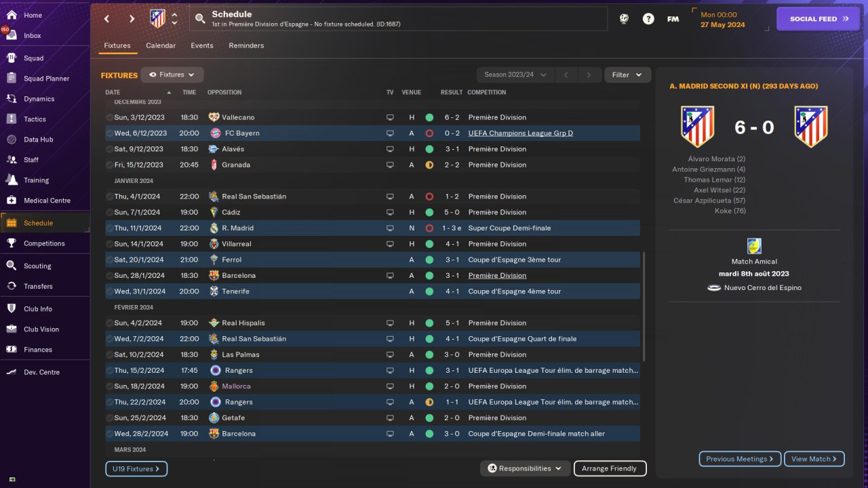The width and height of the screenshot is (868, 488).
Task: Toggle the check mark on the Cádiz fixture
Action: pyautogui.click(x=109, y=212)
